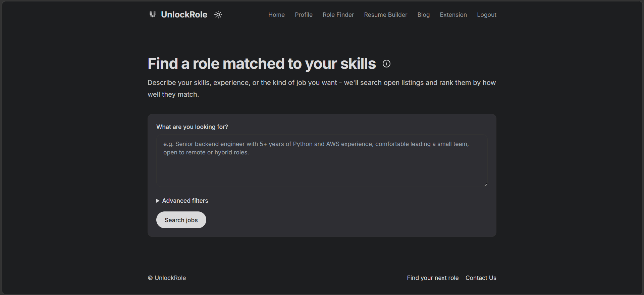Open the Extension page
This screenshot has width=644, height=295.
[x=453, y=15]
